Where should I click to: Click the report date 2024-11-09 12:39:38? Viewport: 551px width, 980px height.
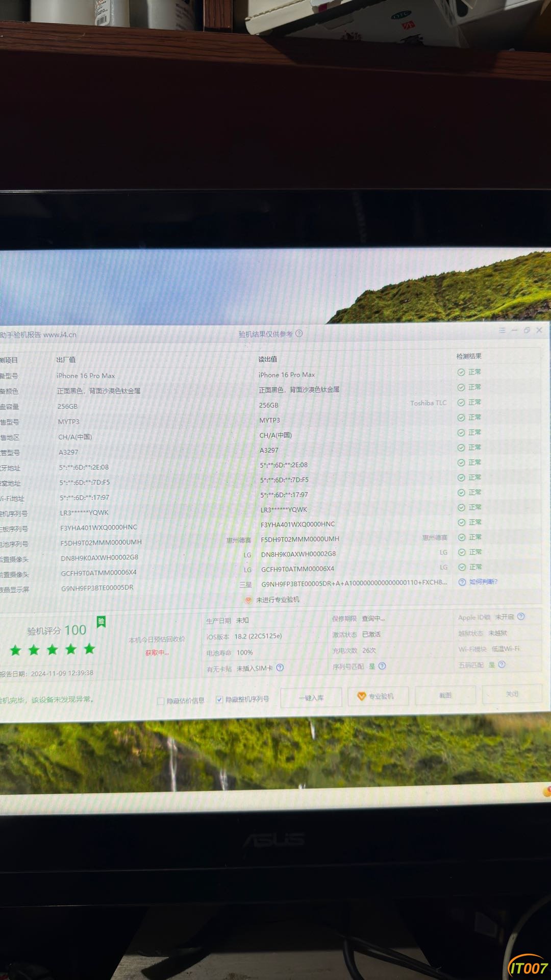[62, 673]
